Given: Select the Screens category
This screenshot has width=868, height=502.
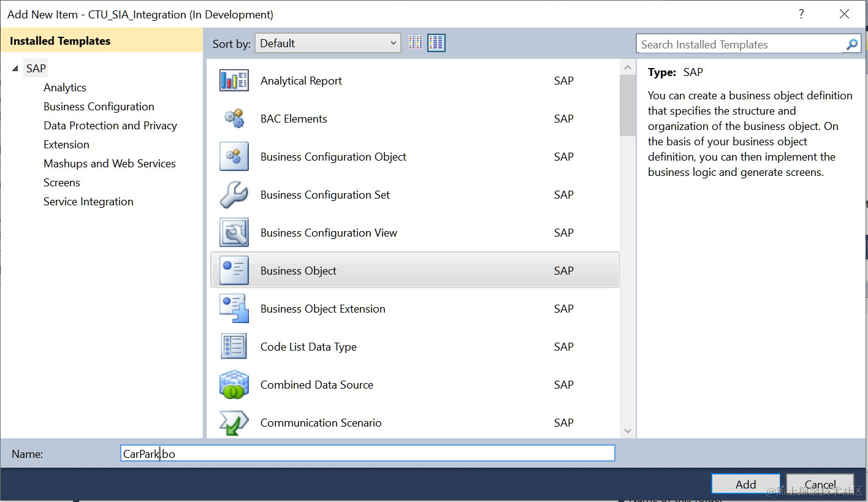Looking at the screenshot, I should (x=62, y=183).
